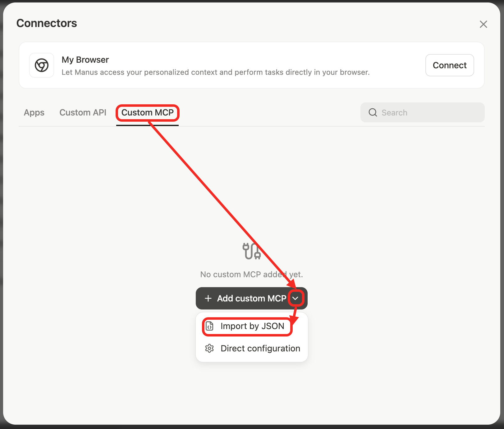Select the Custom MCP tab
Screen dimensions: 504x429
(x=147, y=113)
